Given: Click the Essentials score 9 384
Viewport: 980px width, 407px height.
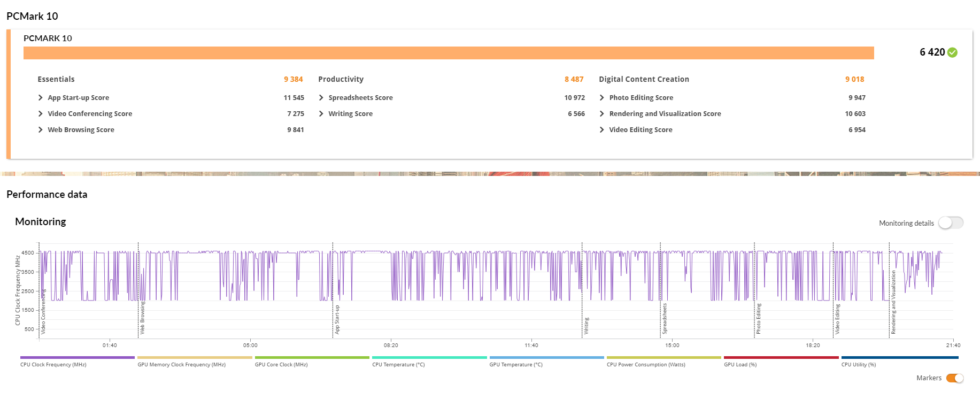Looking at the screenshot, I should [294, 79].
